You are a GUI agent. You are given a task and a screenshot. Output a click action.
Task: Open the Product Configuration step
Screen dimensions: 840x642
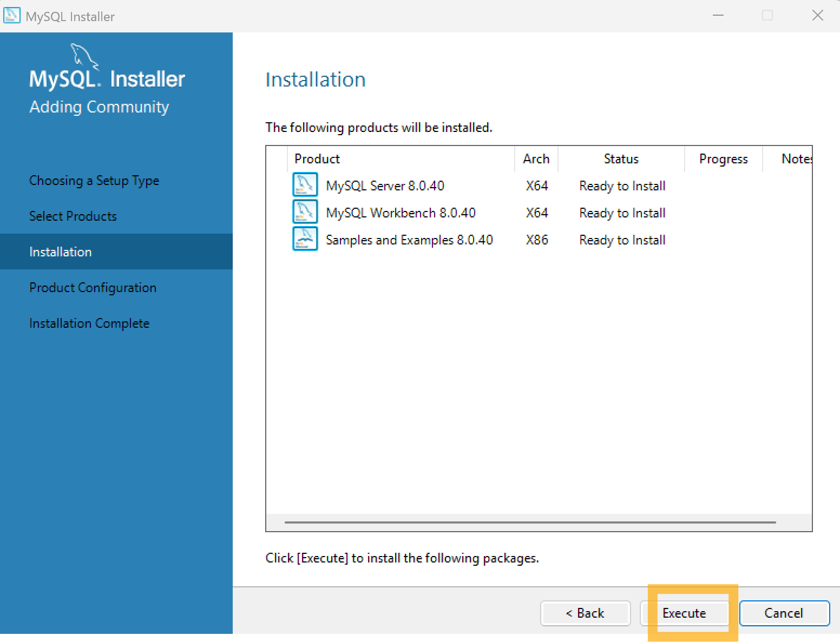tap(93, 287)
